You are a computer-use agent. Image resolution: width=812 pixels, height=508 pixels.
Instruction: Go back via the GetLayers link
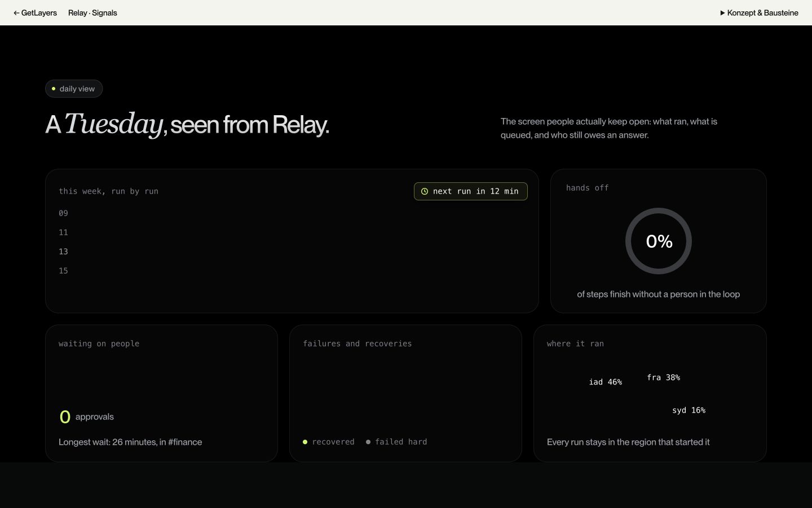(35, 12)
